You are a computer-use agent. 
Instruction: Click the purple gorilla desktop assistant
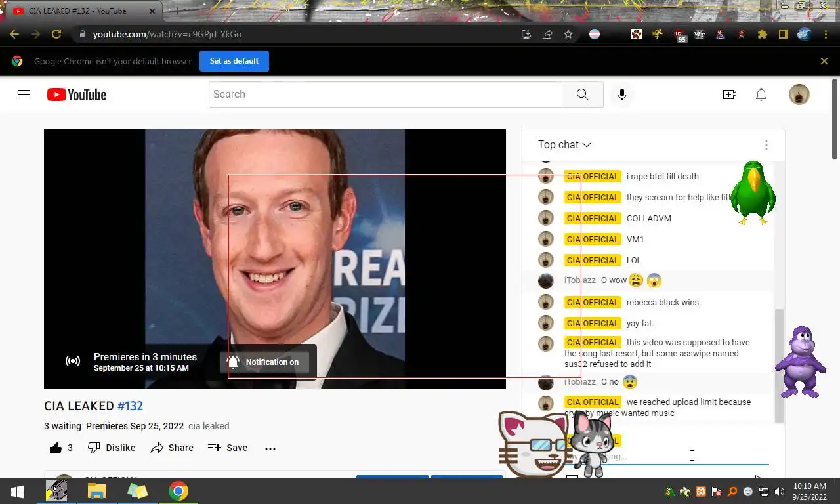click(800, 362)
